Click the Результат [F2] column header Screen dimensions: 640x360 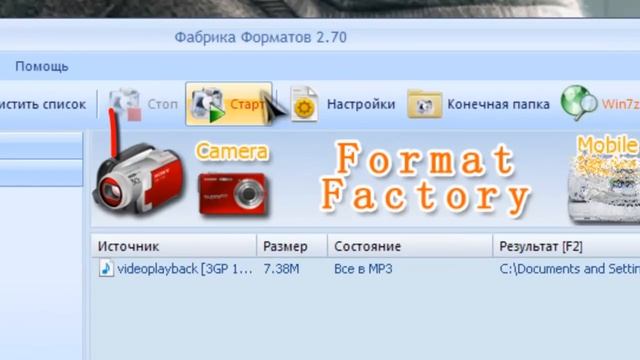pyautogui.click(x=567, y=246)
